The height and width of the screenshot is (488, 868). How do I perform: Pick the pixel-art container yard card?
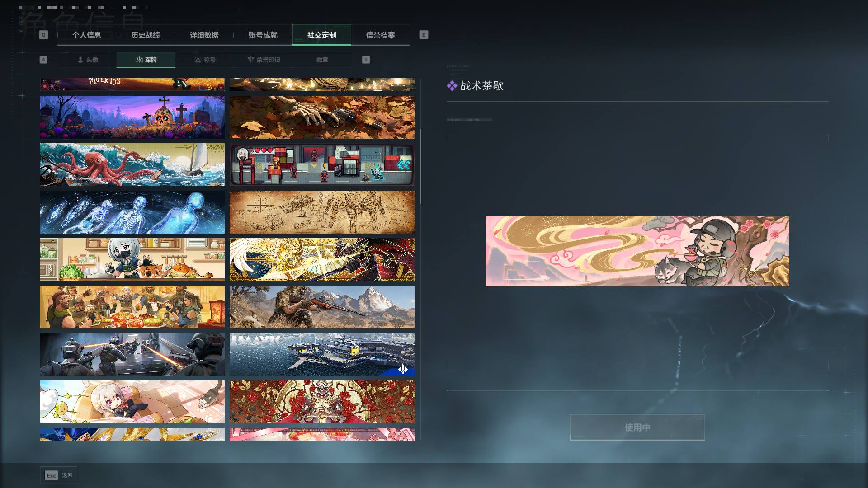[322, 164]
